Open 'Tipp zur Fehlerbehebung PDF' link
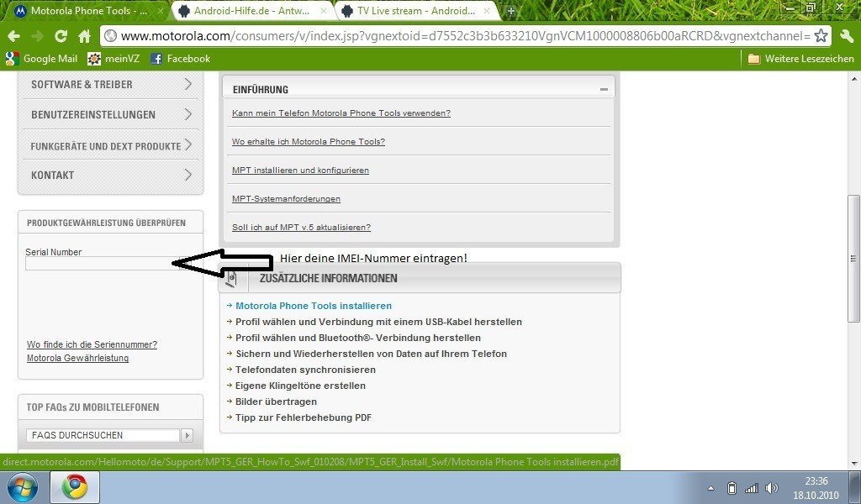This screenshot has height=504, width=861. tap(304, 417)
